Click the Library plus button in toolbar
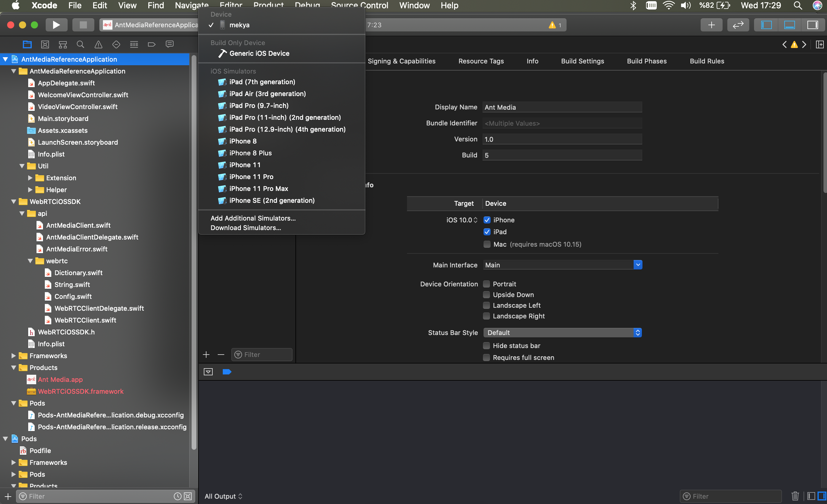This screenshot has height=504, width=827. (x=712, y=25)
